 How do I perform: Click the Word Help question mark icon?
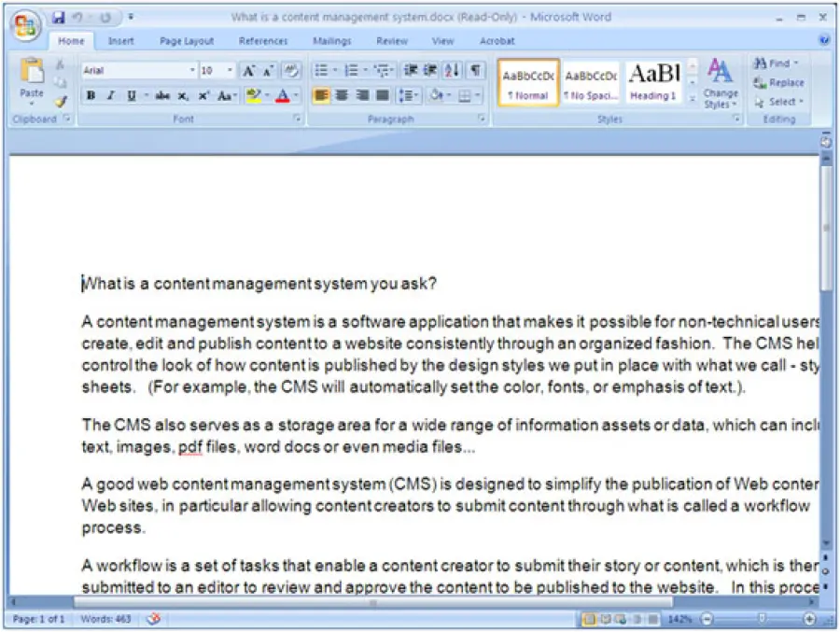point(824,41)
